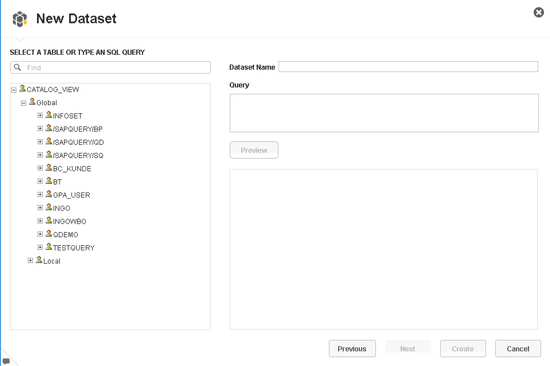Select the /SAPQUERY/QD tree item
This screenshot has height=366, width=550.
click(78, 142)
